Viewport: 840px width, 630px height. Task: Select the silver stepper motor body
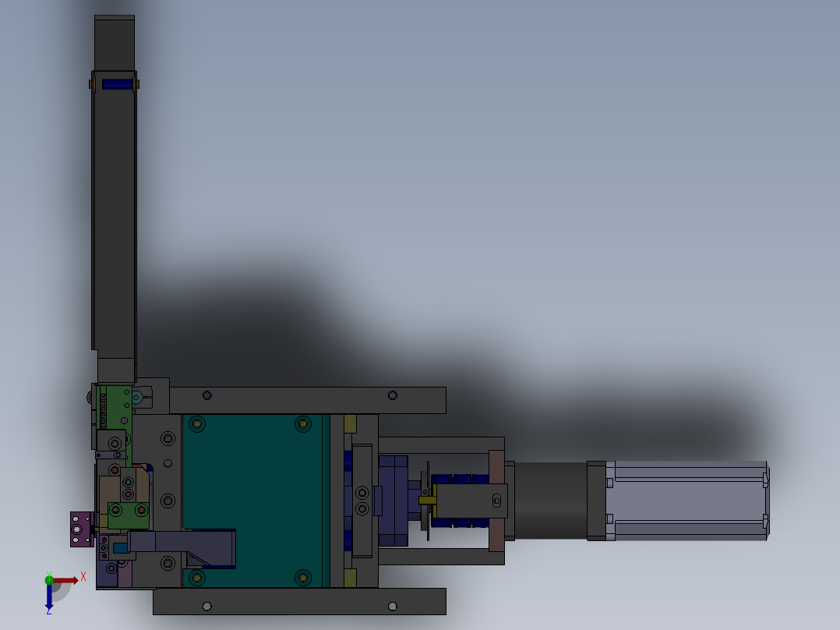687,501
